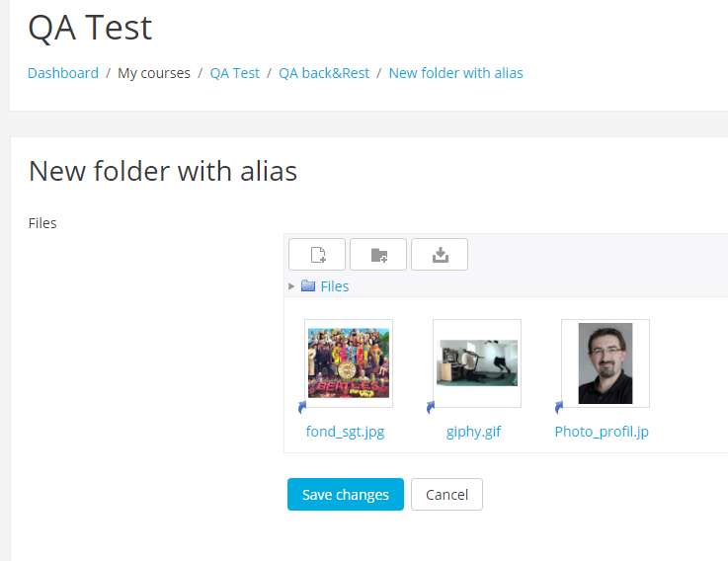The image size is (728, 561).
Task: Click the Create folder icon button
Action: point(378,255)
